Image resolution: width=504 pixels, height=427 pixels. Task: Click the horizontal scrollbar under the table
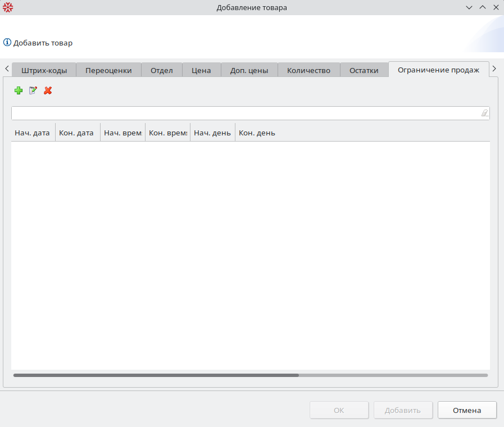[156, 375]
